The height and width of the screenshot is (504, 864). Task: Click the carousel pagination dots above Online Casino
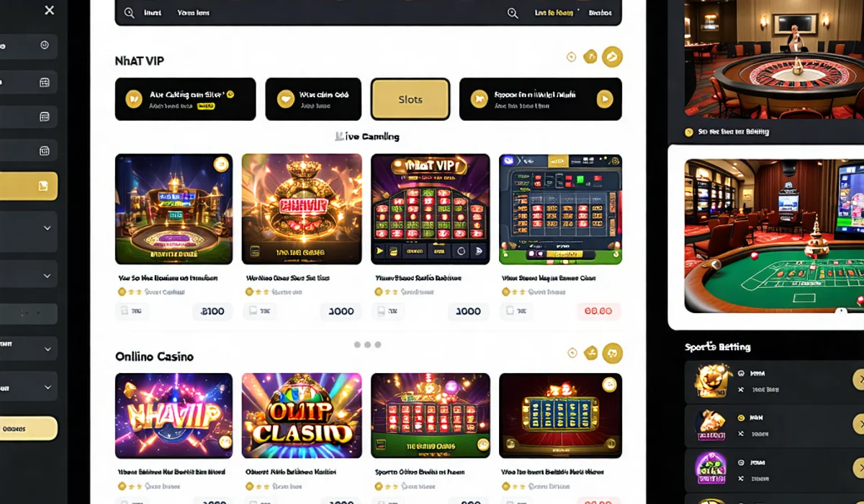[x=367, y=345]
